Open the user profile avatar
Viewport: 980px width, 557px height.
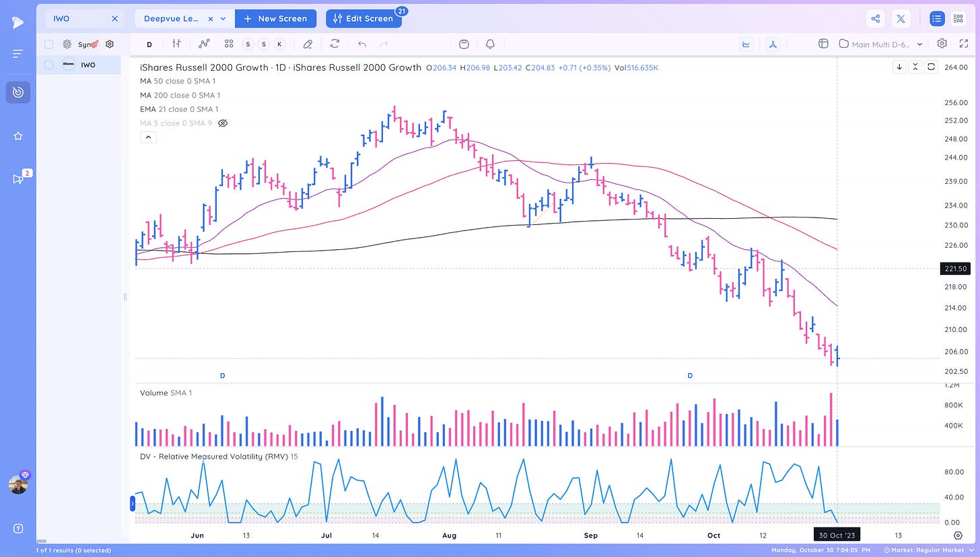[x=18, y=484]
